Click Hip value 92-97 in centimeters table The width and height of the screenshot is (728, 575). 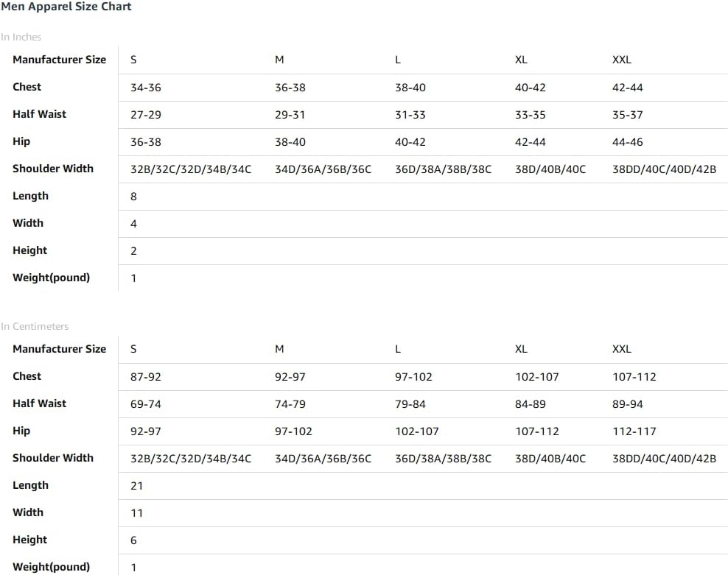pos(145,431)
